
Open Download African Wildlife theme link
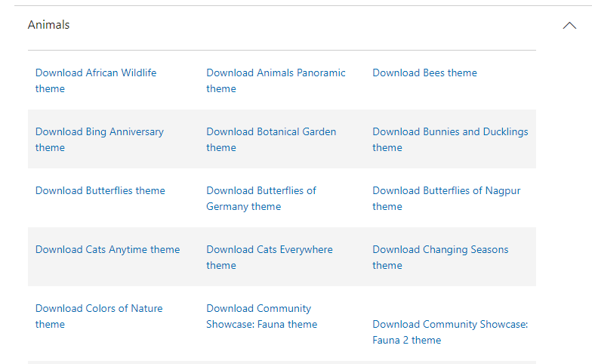(x=96, y=80)
